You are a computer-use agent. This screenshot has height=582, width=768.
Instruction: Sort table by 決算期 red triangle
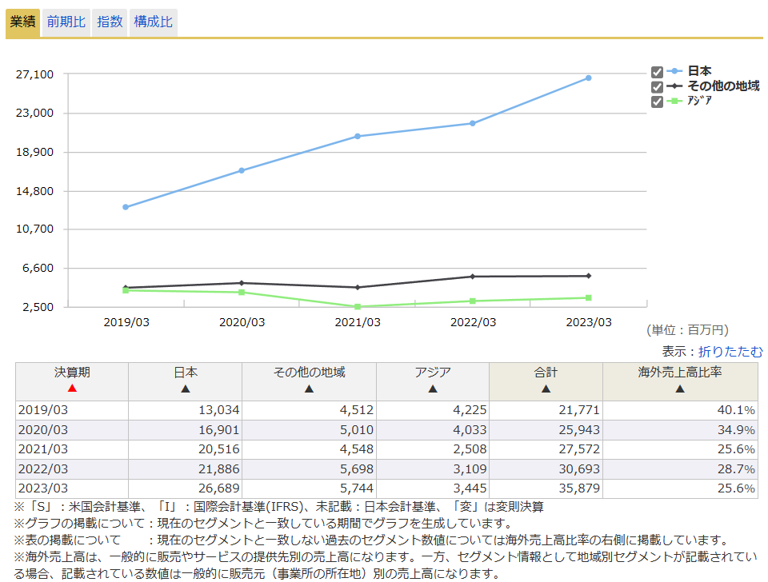click(72, 389)
